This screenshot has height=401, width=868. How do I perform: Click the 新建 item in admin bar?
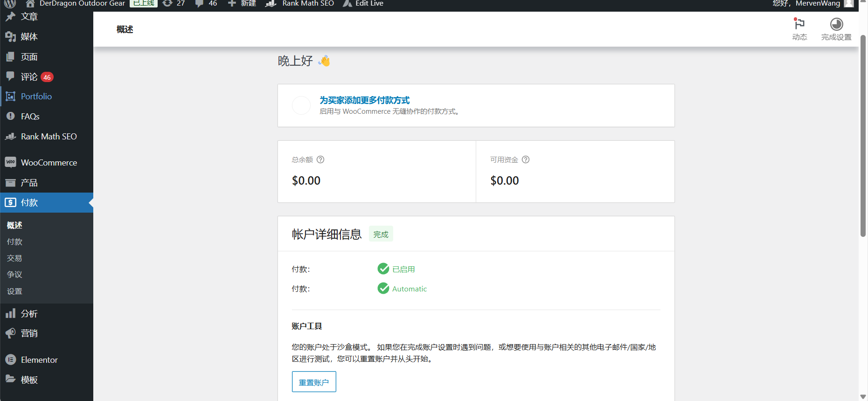(248, 3)
